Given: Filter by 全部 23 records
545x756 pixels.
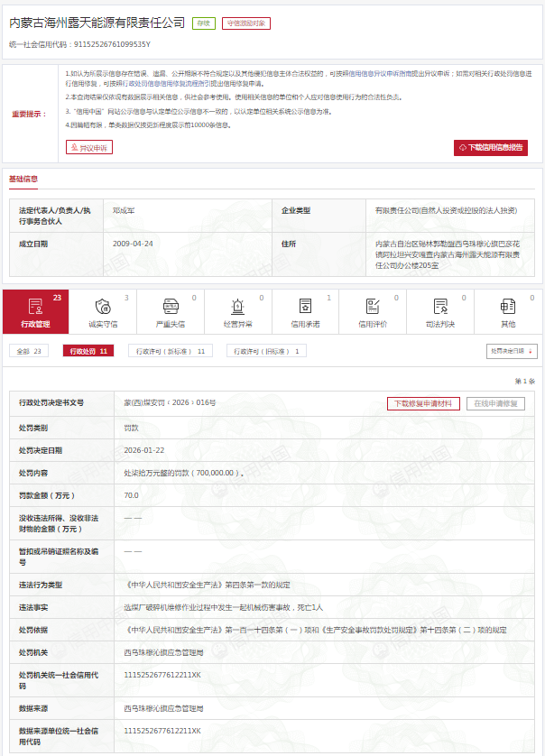Looking at the screenshot, I should [30, 351].
